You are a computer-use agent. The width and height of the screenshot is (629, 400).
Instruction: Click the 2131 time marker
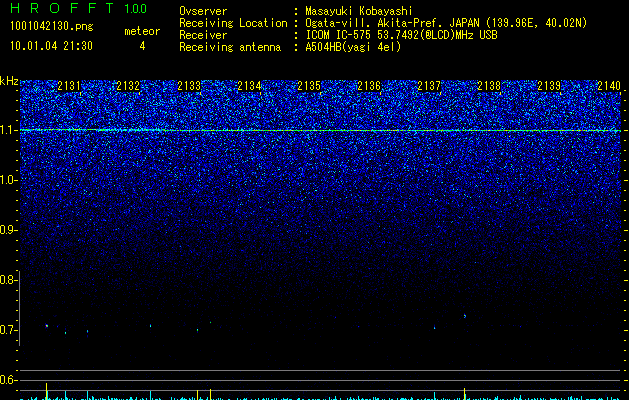point(69,86)
